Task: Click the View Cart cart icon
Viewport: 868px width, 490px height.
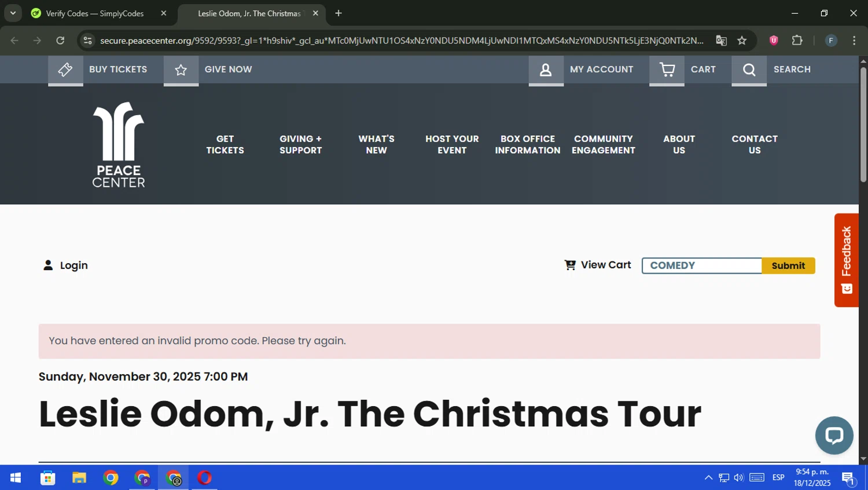Action: point(570,264)
